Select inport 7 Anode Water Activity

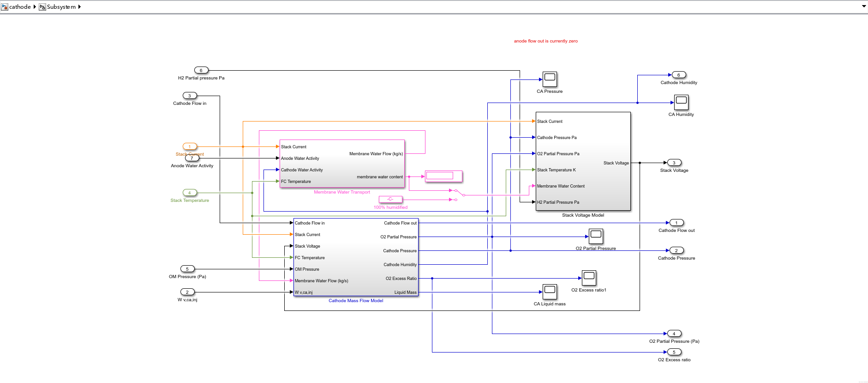(x=192, y=158)
